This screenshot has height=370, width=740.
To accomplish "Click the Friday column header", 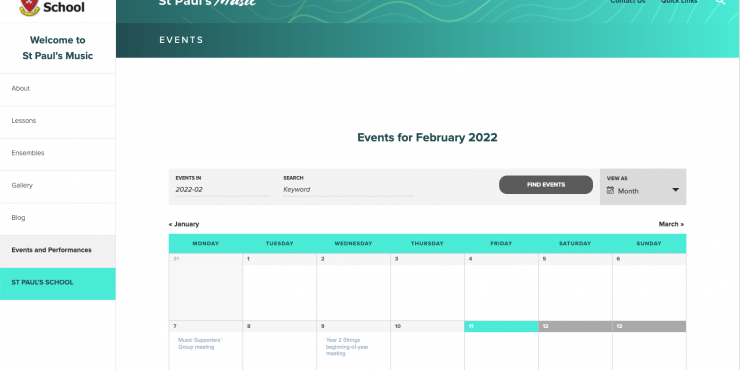I will click(x=501, y=244).
